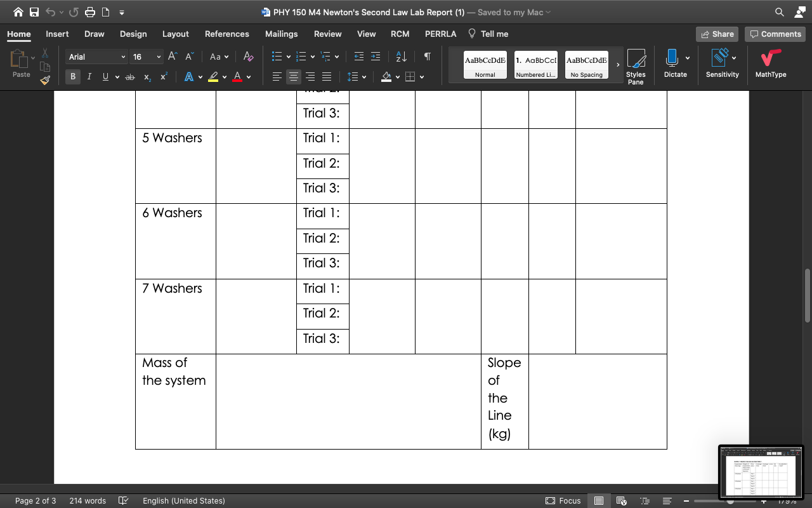
Task: Toggle italic formatting
Action: (89, 76)
